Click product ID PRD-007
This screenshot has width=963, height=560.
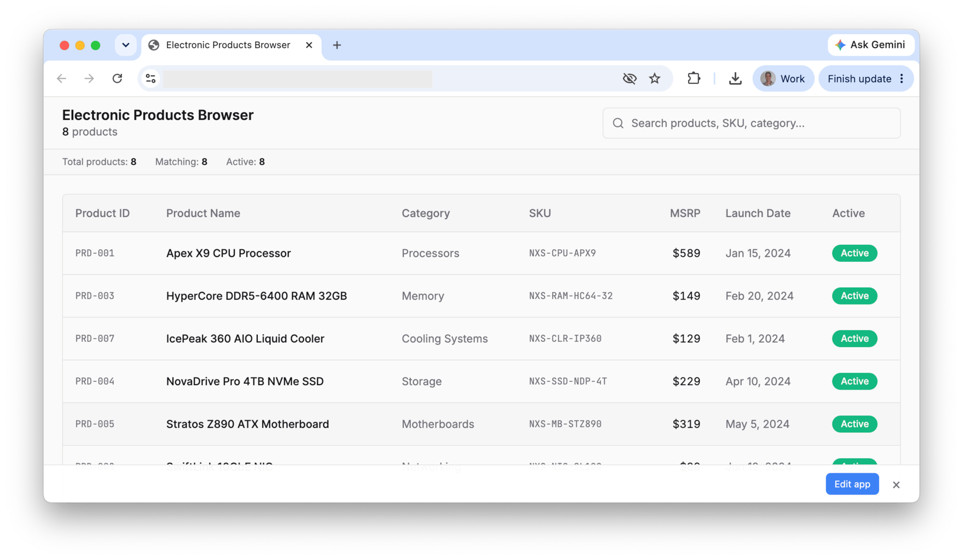[95, 339]
